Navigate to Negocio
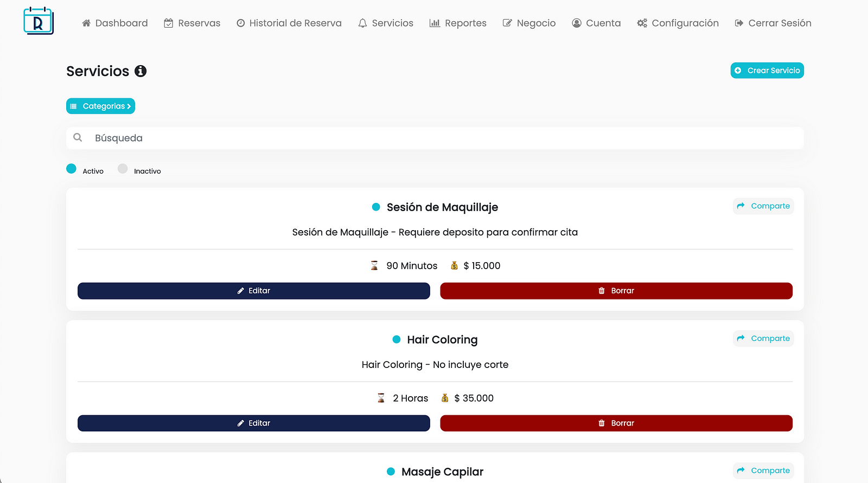 tap(529, 23)
